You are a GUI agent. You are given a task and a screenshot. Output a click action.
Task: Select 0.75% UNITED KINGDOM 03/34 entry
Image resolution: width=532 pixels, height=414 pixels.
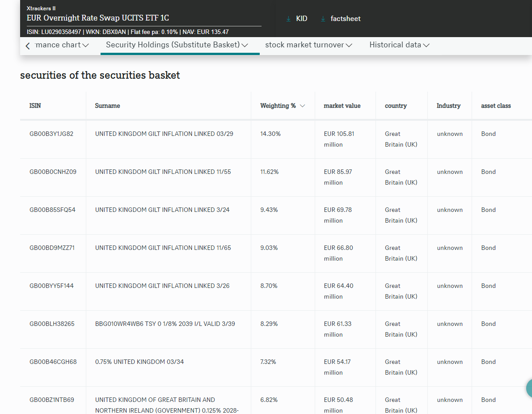(x=139, y=362)
